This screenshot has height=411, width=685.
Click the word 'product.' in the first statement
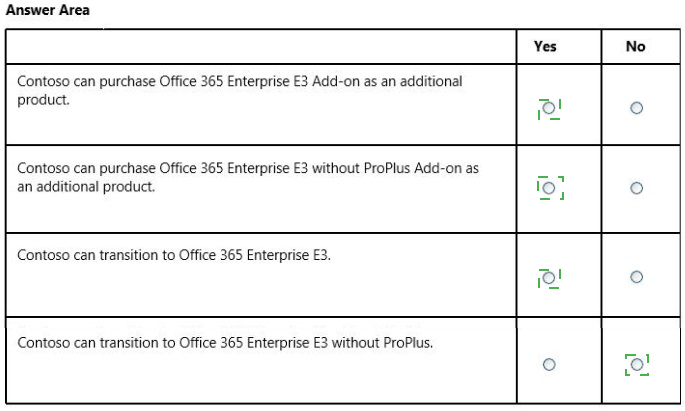[43, 100]
